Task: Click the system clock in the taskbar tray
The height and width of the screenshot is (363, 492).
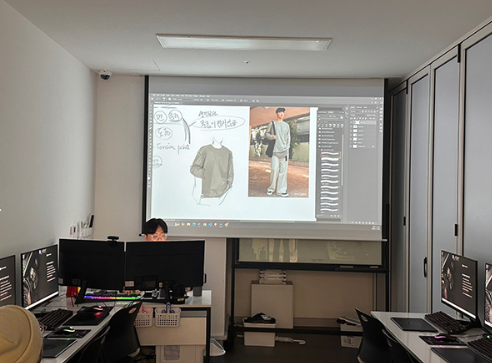Action: [x=376, y=227]
